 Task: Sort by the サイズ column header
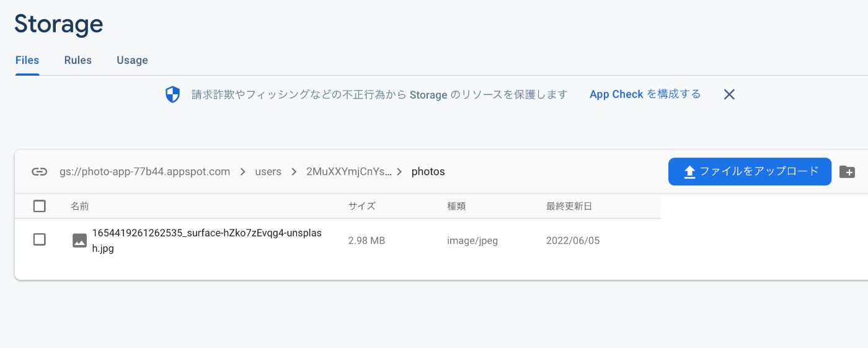pos(362,206)
